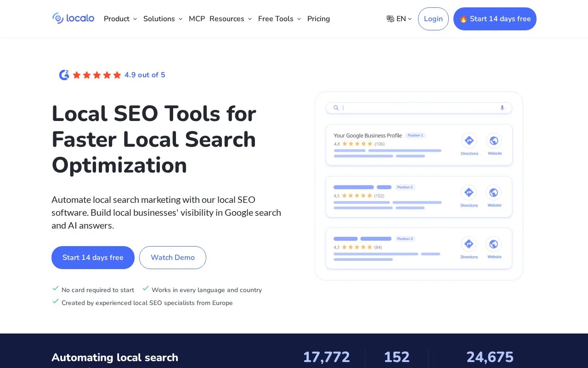Expand the Free Tools dropdown menu
Image resolution: width=588 pixels, height=368 pixels.
point(280,19)
